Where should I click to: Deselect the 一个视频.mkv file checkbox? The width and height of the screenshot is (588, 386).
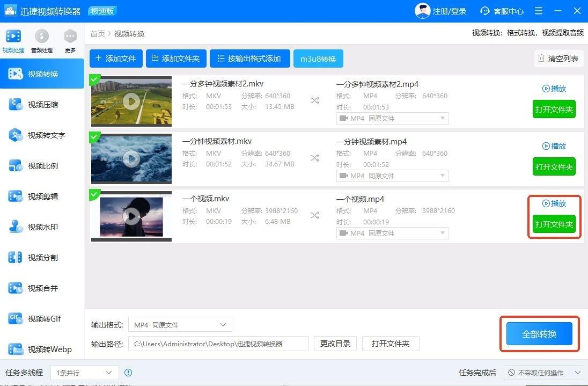95,194
